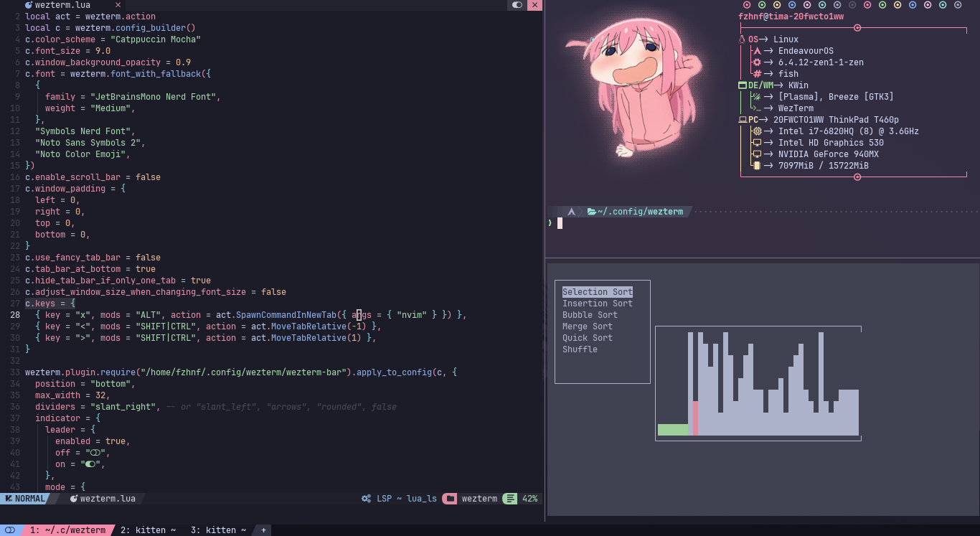This screenshot has height=536, width=980.
Task: Click the "Catppuccin Mocha" string in code
Action: (x=156, y=39)
